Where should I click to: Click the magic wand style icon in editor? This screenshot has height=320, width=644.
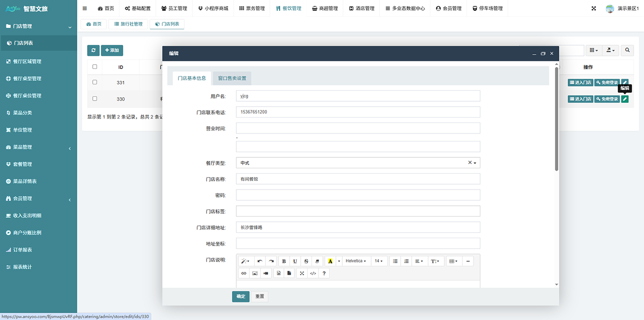[245, 261]
